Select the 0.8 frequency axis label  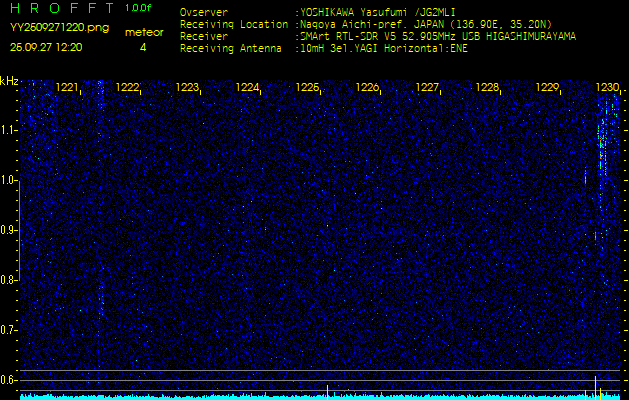coord(9,279)
